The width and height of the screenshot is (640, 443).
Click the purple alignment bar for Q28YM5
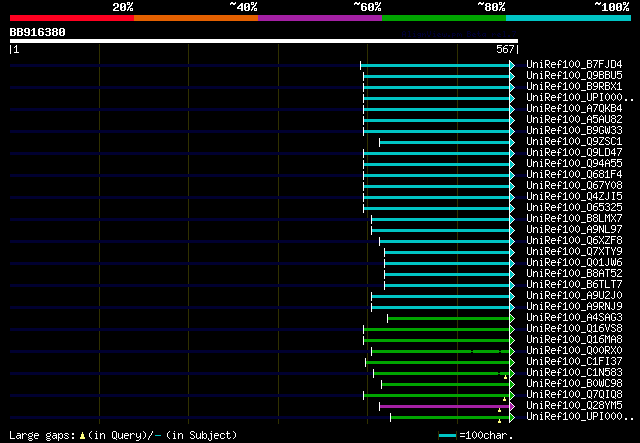point(444,407)
